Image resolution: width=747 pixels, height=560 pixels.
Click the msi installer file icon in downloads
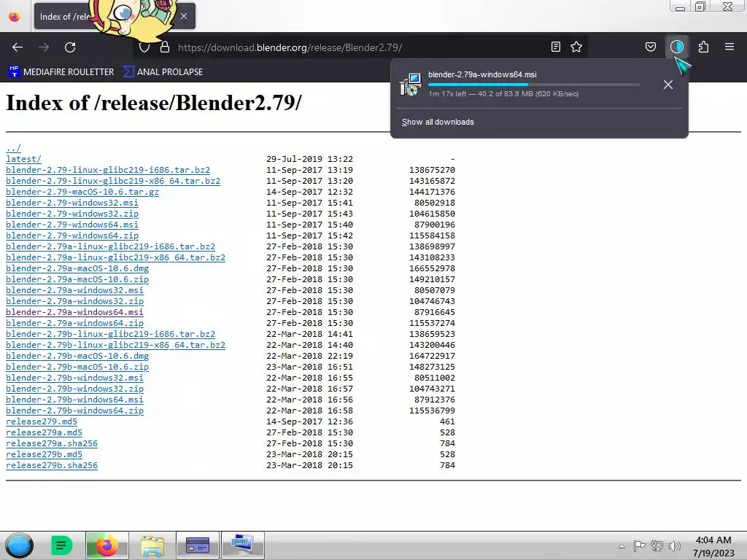(x=411, y=85)
